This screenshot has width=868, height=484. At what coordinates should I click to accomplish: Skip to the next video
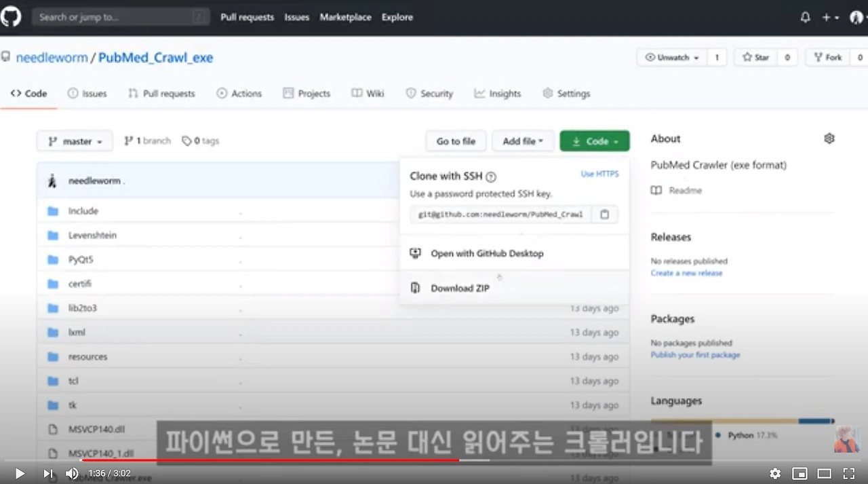47,473
